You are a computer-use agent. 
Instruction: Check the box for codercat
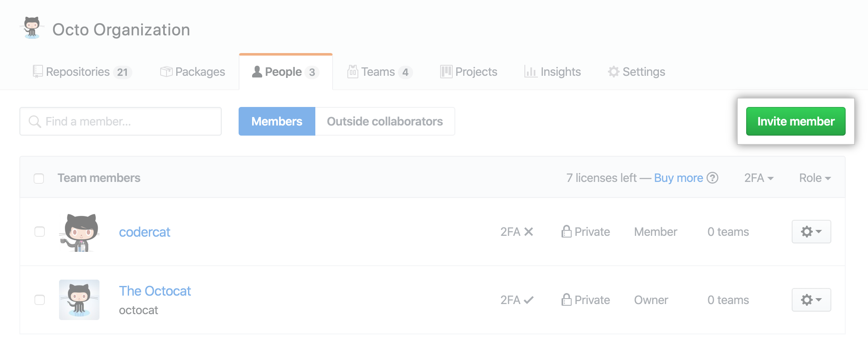[x=40, y=232]
